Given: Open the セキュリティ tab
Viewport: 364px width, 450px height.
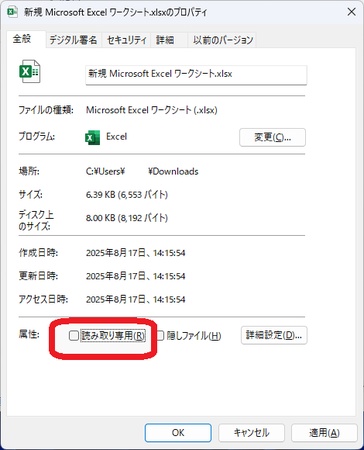Looking at the screenshot, I should click(x=127, y=40).
